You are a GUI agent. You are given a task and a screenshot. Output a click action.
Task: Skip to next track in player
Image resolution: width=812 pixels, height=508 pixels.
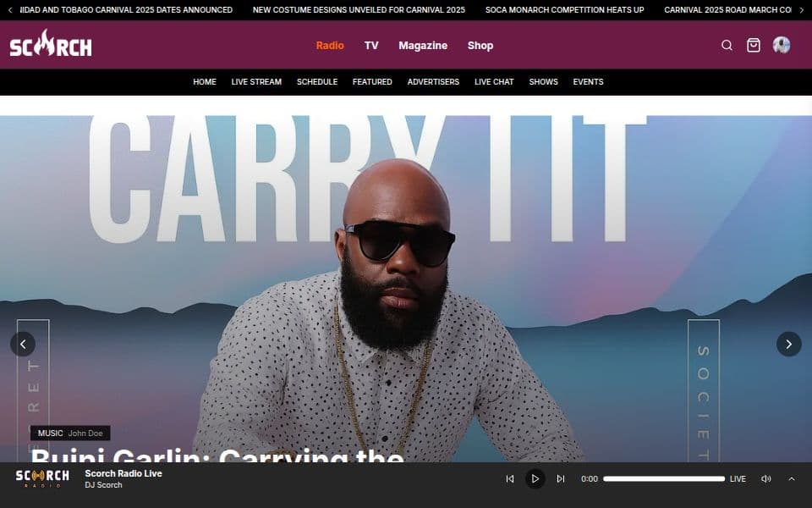[x=560, y=479]
